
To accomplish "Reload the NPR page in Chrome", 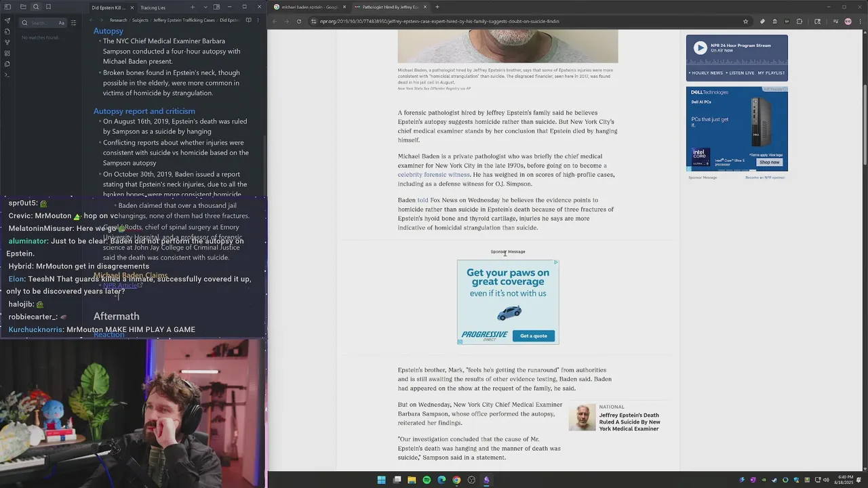I will coord(299,21).
